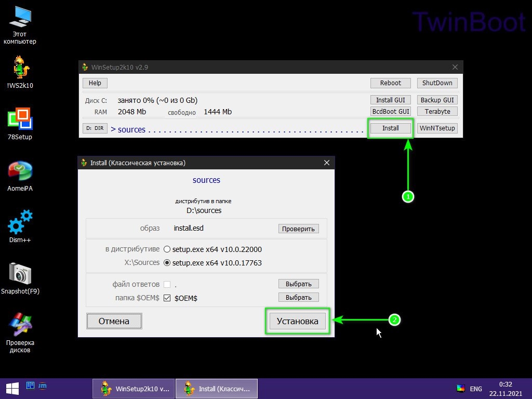Click the D:\sources folder path text
532x399 pixels.
[204, 210]
